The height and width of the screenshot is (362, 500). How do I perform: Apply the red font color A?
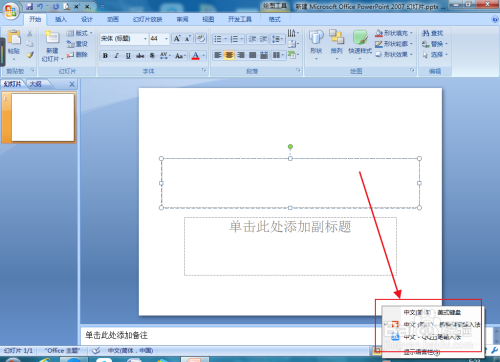click(x=196, y=56)
